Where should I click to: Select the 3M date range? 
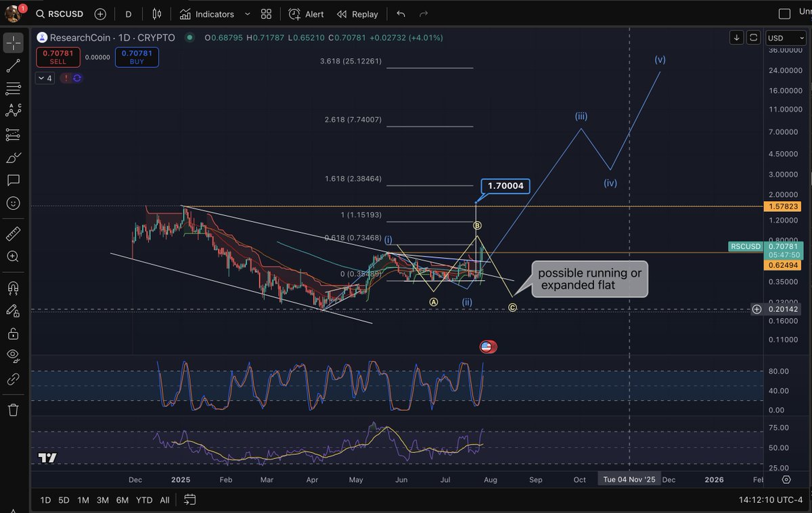[103, 500]
